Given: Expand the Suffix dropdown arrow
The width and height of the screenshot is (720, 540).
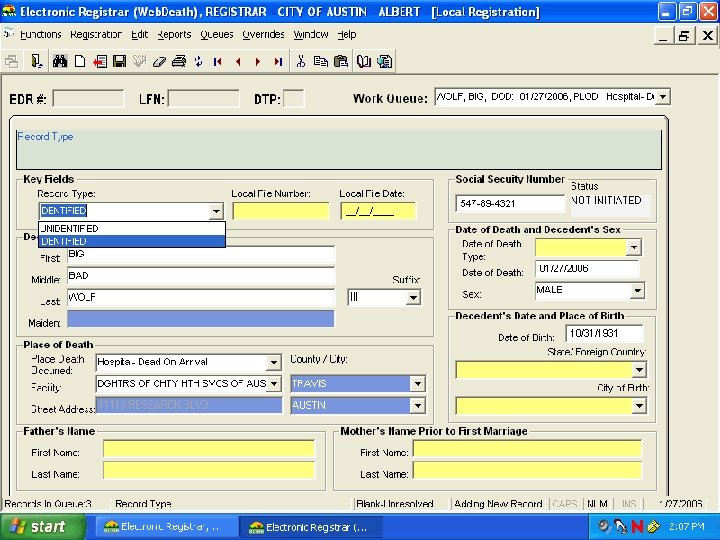Looking at the screenshot, I should [414, 298].
